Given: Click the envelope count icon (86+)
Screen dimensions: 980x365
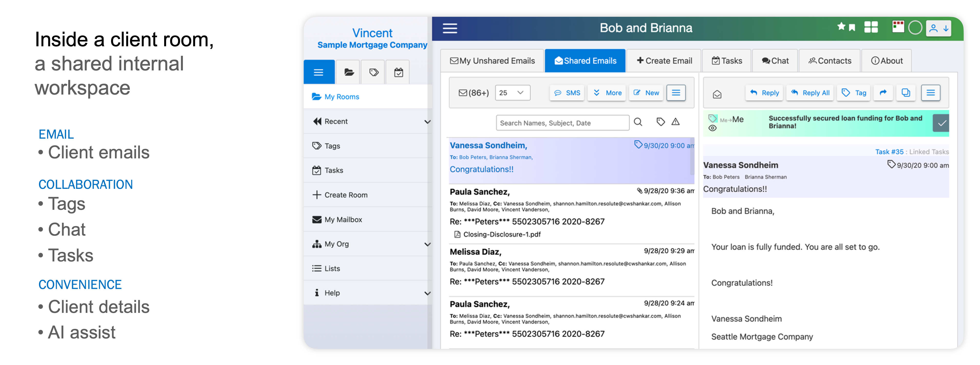Looking at the screenshot, I should (463, 93).
